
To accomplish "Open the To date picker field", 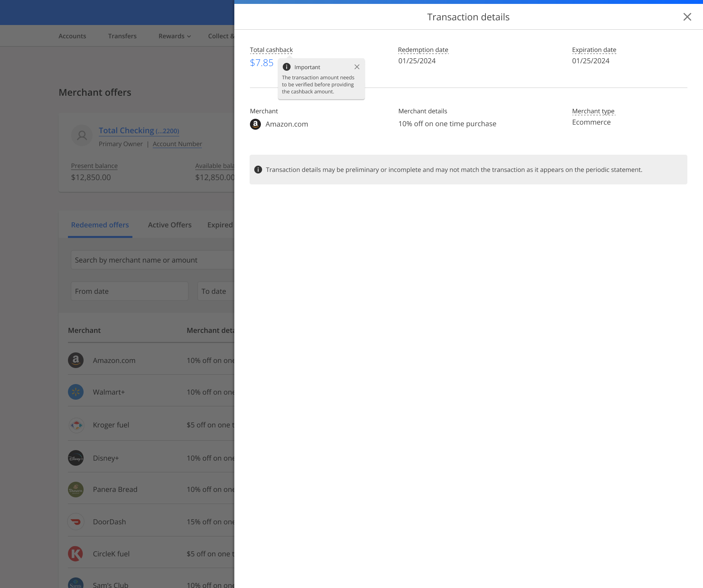I will pyautogui.click(x=216, y=291).
